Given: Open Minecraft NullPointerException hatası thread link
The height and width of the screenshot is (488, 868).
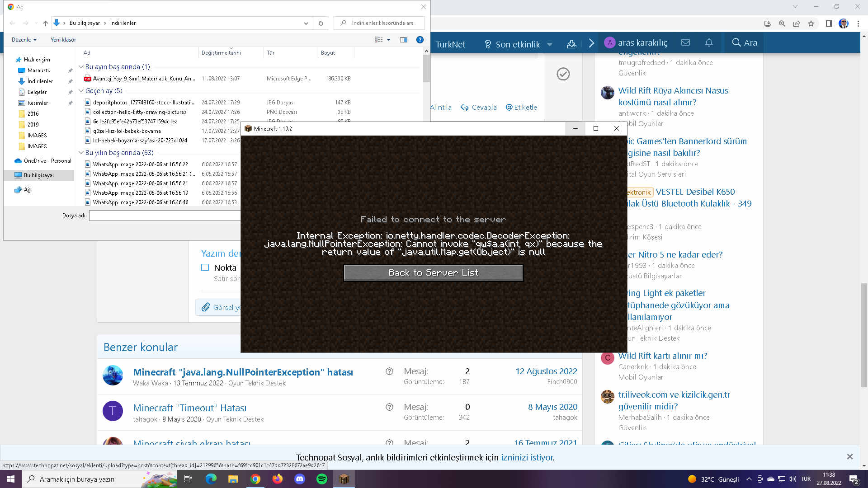Looking at the screenshot, I should 243,372.
